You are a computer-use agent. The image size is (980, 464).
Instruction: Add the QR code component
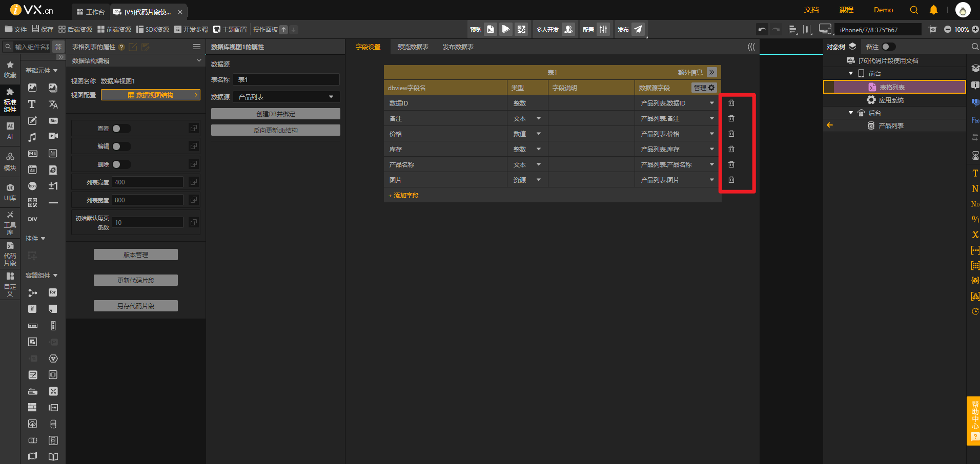[x=32, y=203]
